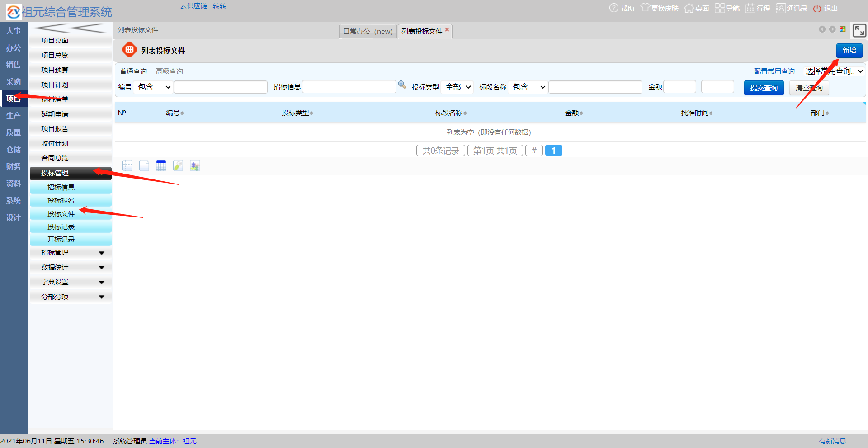Focus the 标段名称 text input field

[x=595, y=87]
